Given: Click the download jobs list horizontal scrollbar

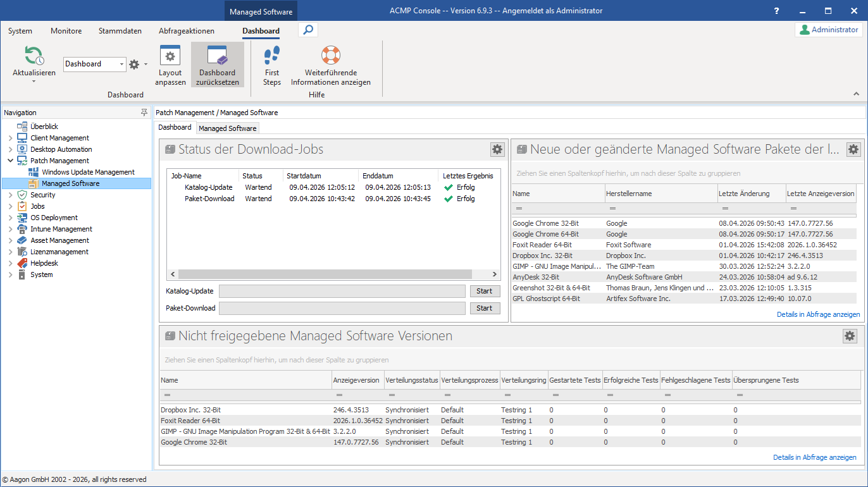Looking at the screenshot, I should tap(333, 274).
